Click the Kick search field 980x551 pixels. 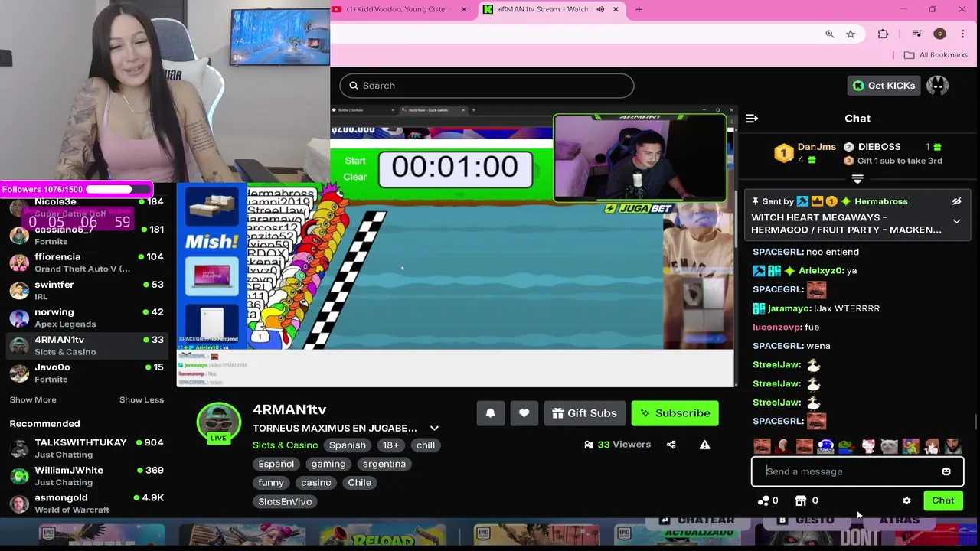tap(487, 86)
